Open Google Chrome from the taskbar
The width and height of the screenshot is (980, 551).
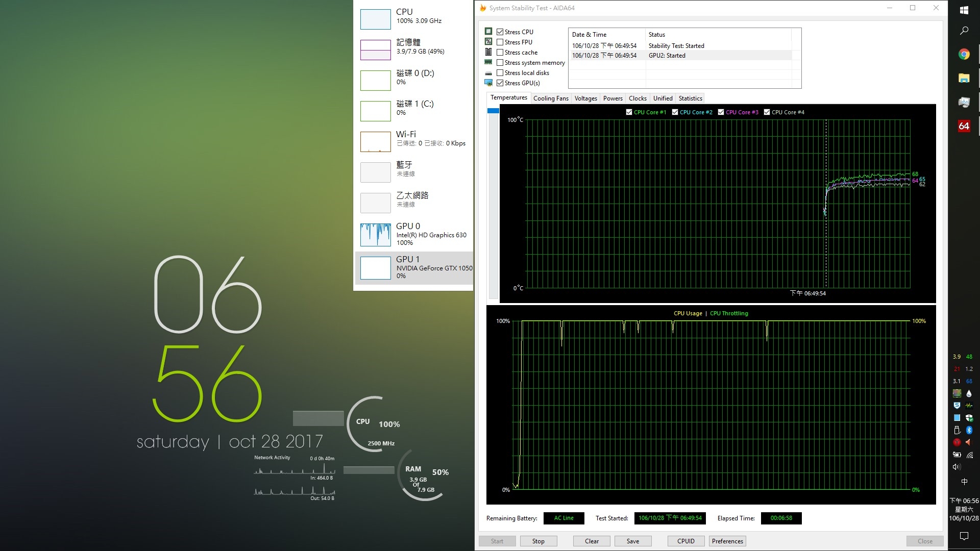coord(964,54)
